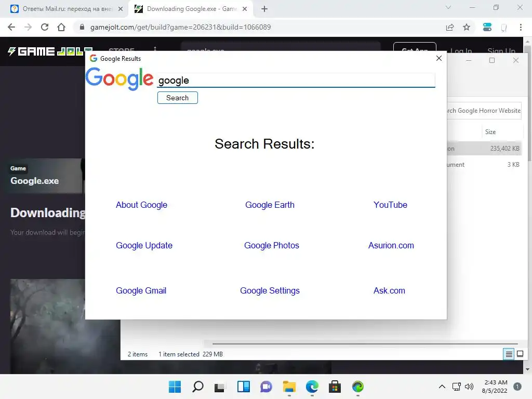Image resolution: width=532 pixels, height=399 pixels.
Task: Click the Google logo in the results window
Action: click(119, 79)
